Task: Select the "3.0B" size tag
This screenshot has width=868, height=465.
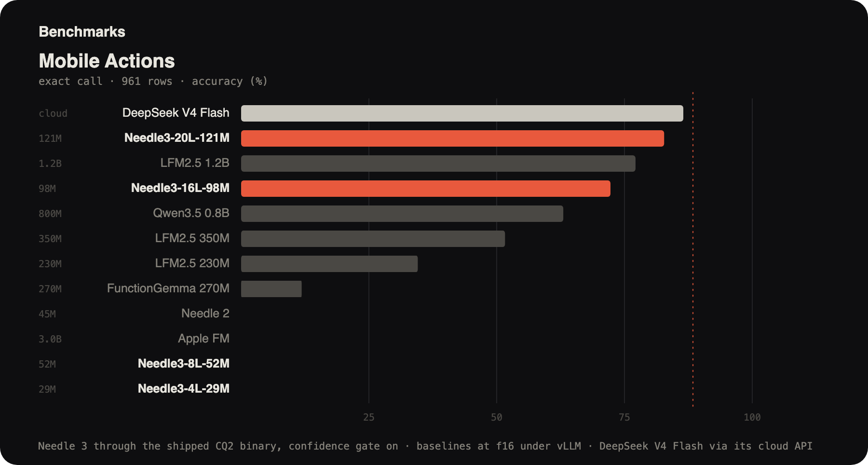Action: pyautogui.click(x=50, y=339)
